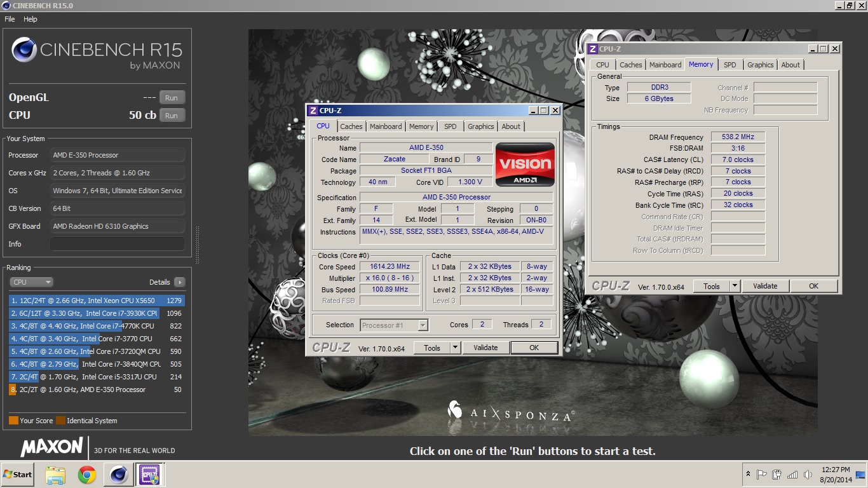Switch to Graphics tab in front CPU-Z

pos(481,126)
